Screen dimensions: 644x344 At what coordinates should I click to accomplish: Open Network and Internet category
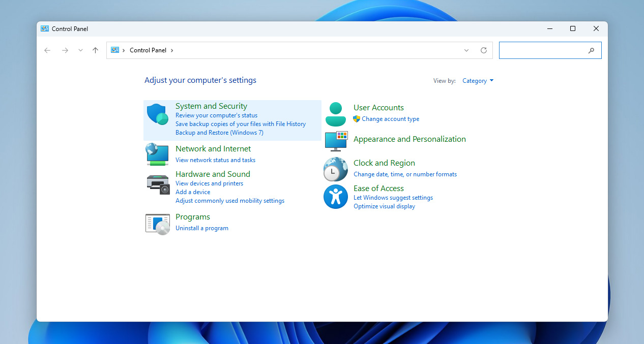click(x=213, y=149)
